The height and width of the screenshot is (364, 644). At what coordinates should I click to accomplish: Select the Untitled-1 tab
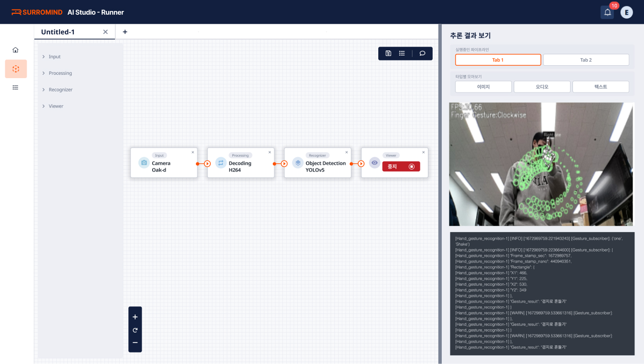pyautogui.click(x=58, y=32)
